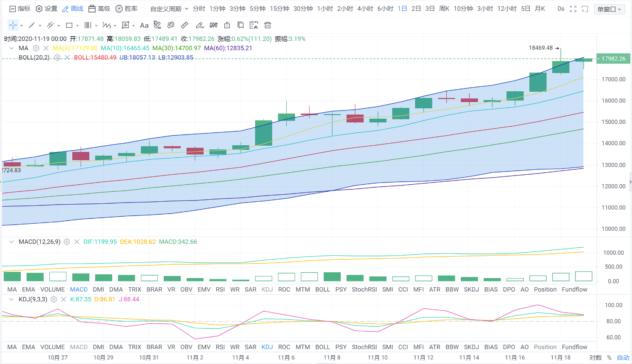
Task: Open the 指标 indicators button
Action: click(20, 9)
